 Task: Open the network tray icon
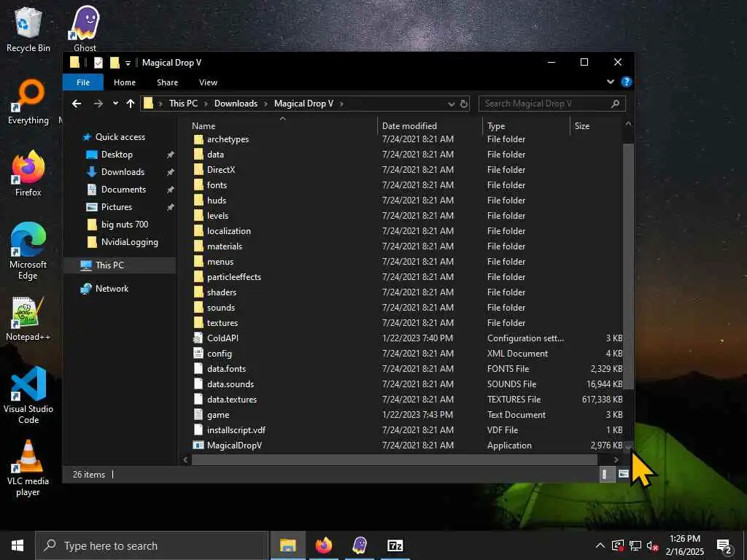point(635,545)
